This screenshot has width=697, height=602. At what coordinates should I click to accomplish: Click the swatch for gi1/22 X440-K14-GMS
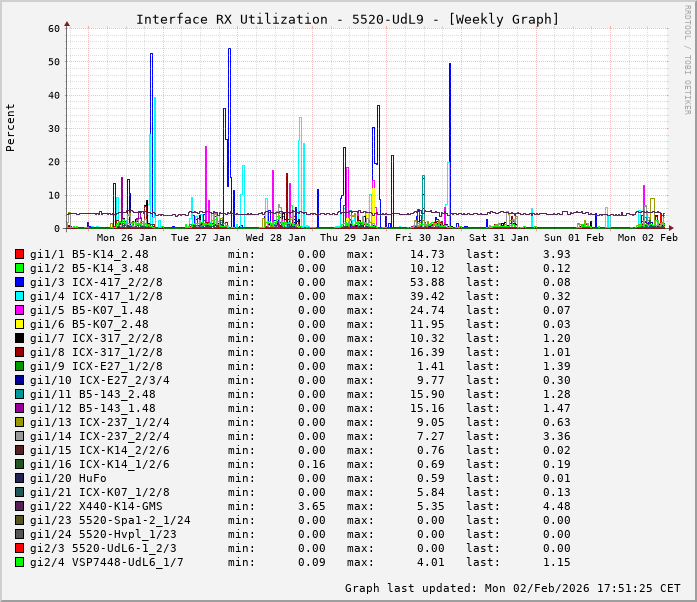click(x=19, y=506)
